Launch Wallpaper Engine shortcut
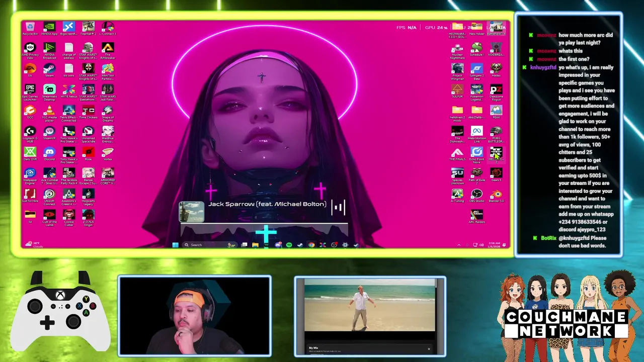 click(30, 176)
